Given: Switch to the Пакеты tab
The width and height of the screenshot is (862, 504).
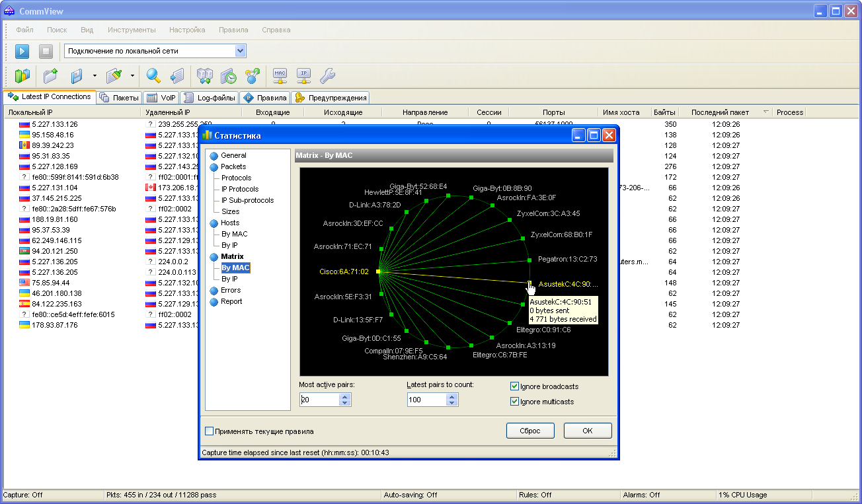Looking at the screenshot, I should click(x=119, y=98).
